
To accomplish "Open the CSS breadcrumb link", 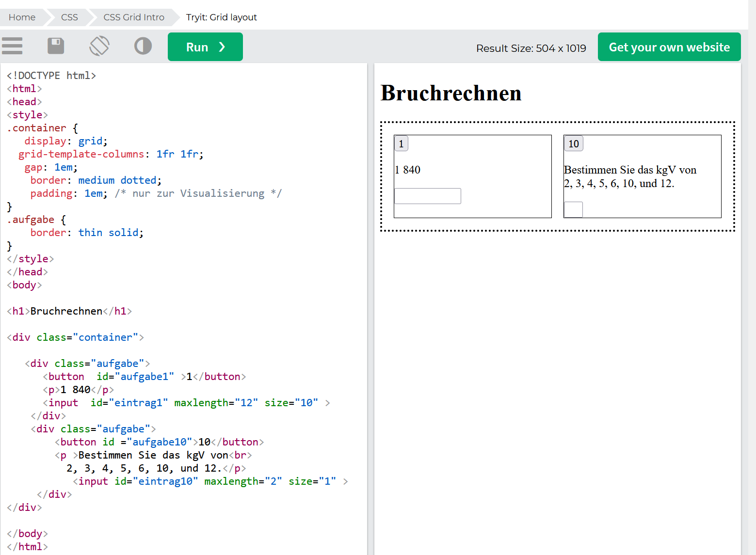I will [x=69, y=17].
